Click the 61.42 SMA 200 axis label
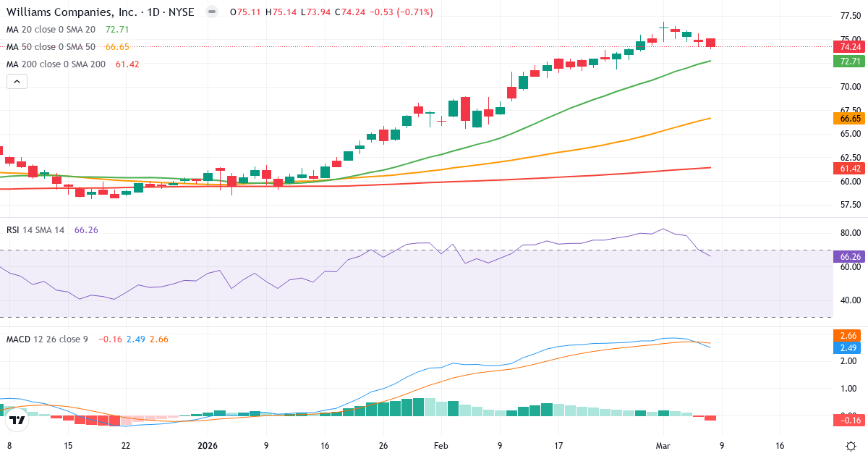Screen dimensions: 868x456 click(x=848, y=167)
